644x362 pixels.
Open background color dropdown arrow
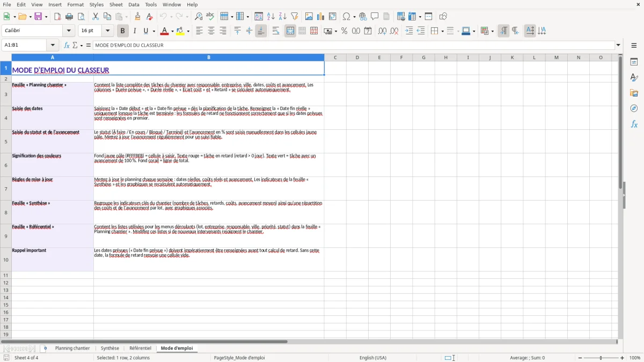(x=188, y=31)
